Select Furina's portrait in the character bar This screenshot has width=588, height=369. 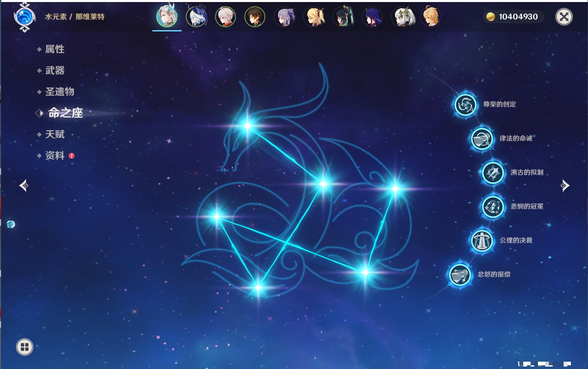pyautogui.click(x=196, y=17)
